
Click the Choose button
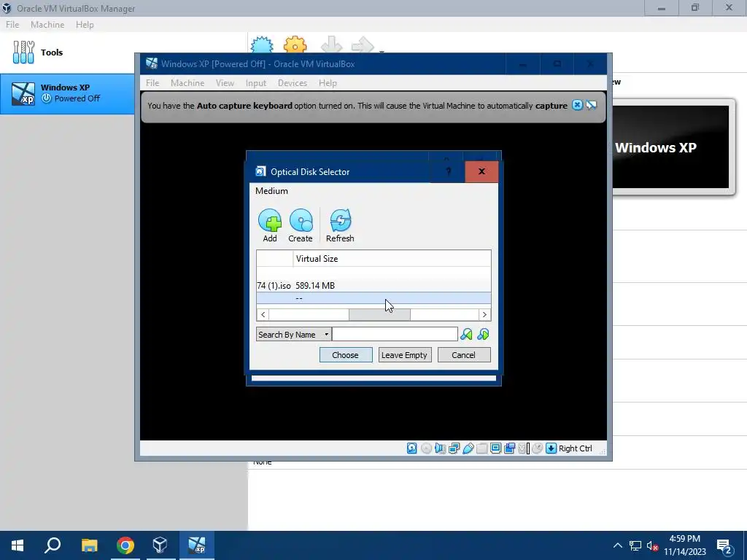(345, 355)
